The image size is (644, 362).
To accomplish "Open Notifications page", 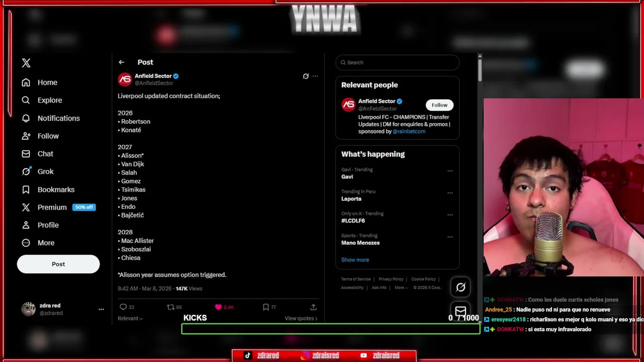I will click(x=51, y=118).
